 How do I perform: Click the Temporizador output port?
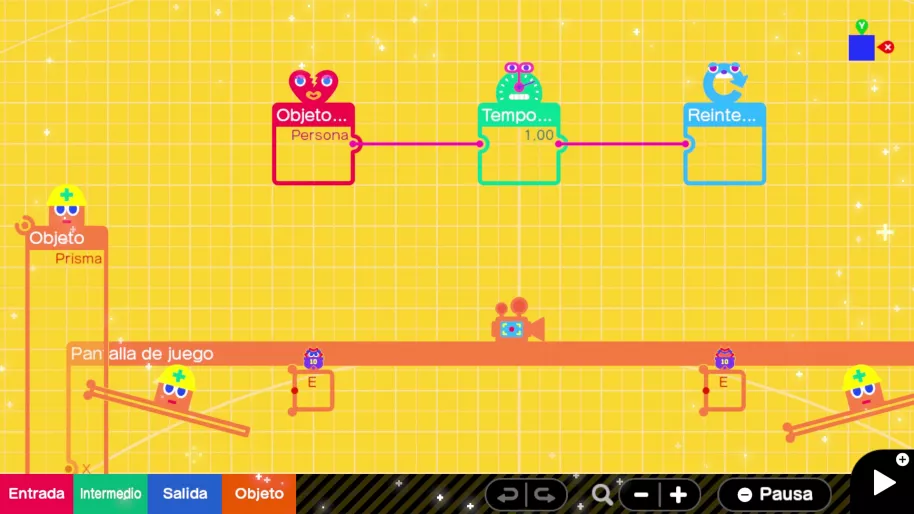point(560,143)
